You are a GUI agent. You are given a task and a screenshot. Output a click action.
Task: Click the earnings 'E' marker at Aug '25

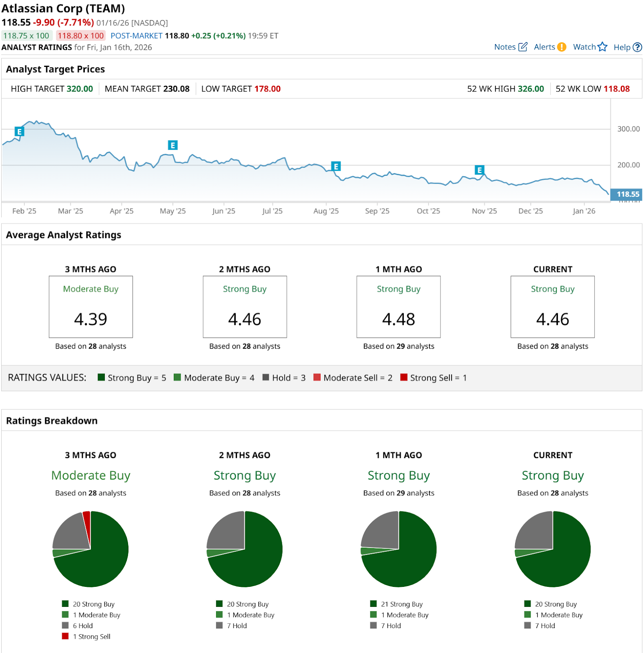[336, 167]
